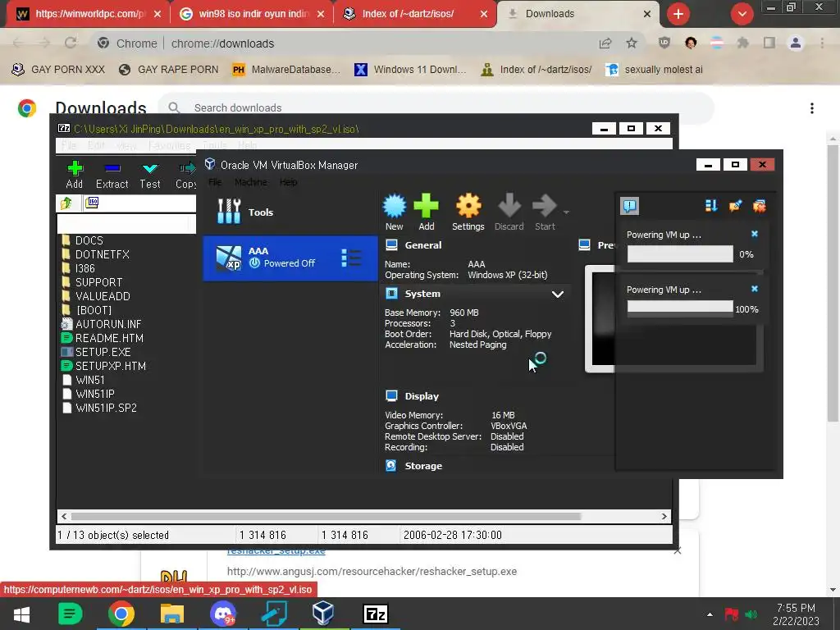This screenshot has width=840, height=630.
Task: Open MalwareDatabase bookmark
Action: [286, 69]
